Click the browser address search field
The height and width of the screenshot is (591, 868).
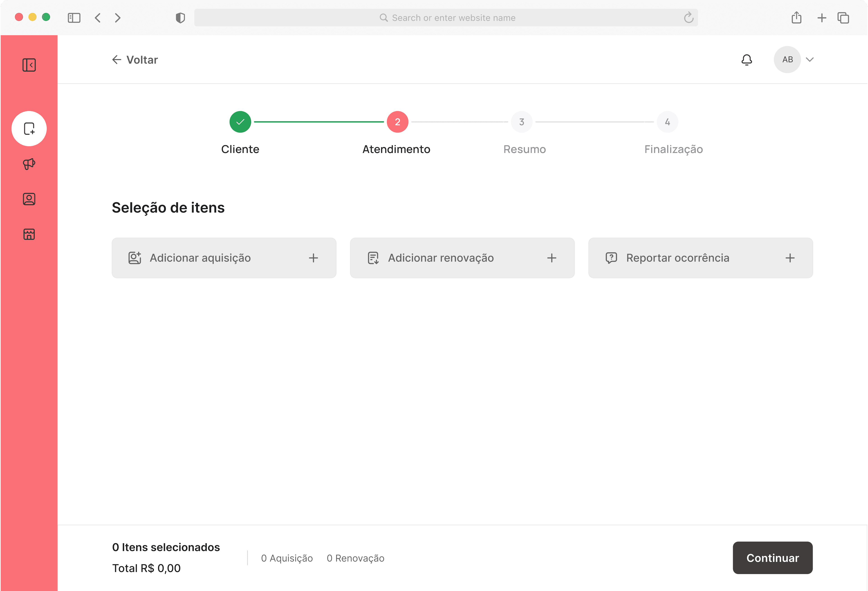click(x=446, y=18)
